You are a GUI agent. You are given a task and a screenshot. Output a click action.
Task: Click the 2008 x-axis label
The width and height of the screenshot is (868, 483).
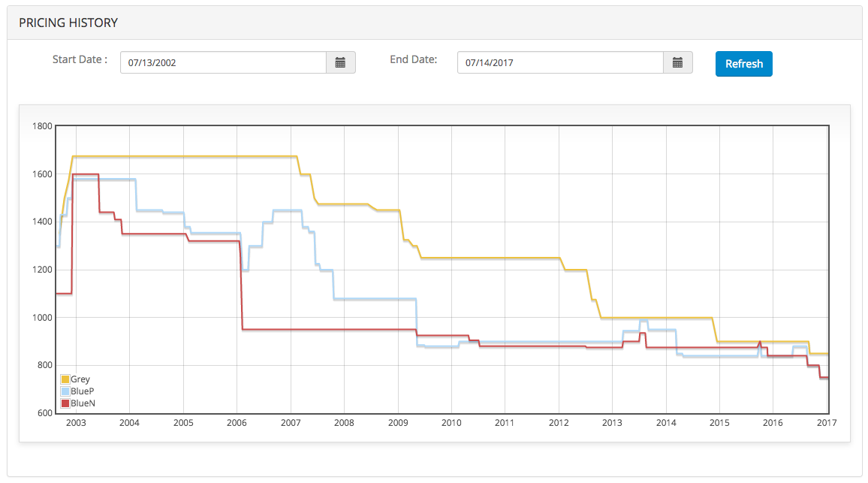click(345, 423)
